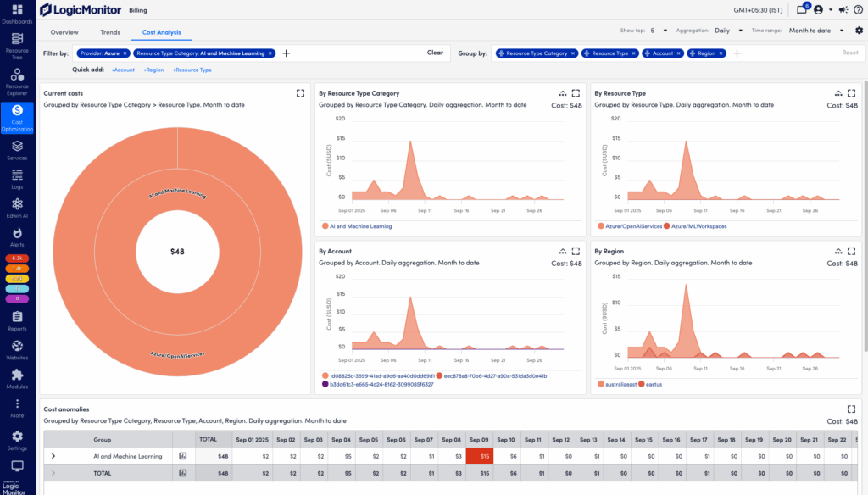
Task: Switch to the Trends tab
Action: (x=110, y=32)
